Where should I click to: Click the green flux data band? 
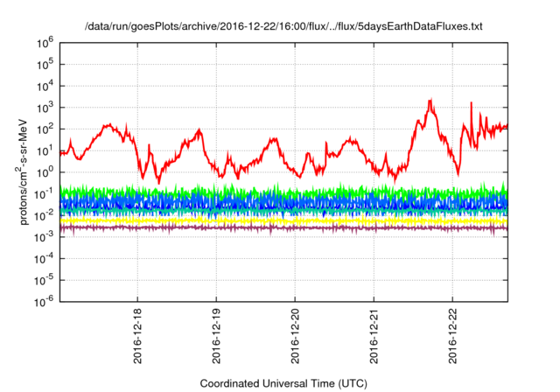(283, 192)
